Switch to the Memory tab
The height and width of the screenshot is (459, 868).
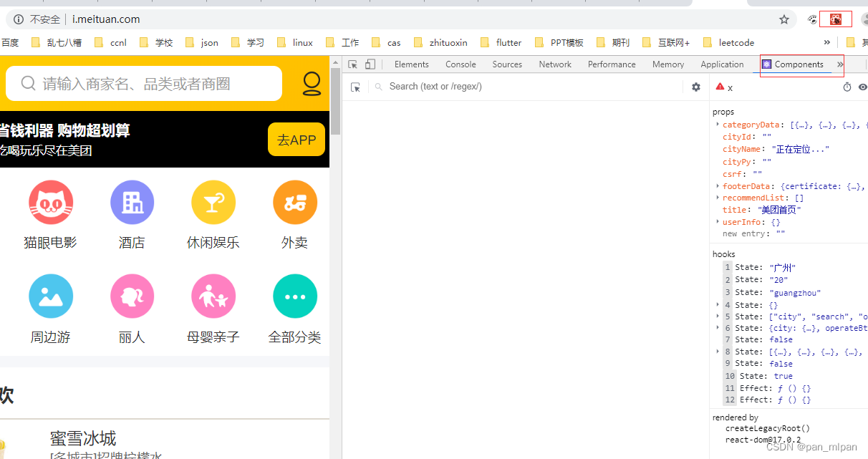tap(668, 64)
